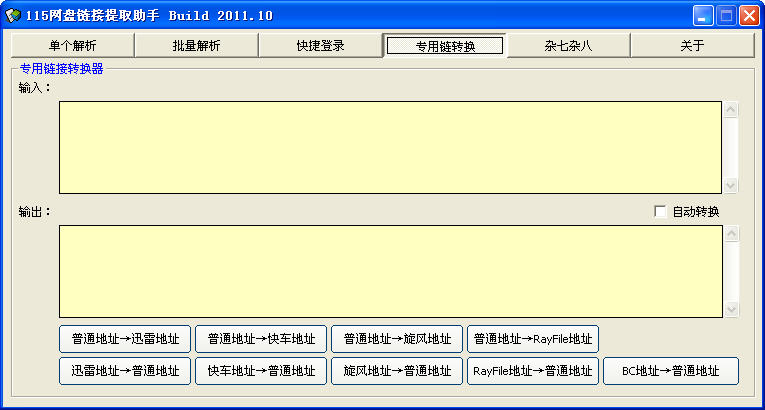This screenshot has width=765, height=410.
Task: Convert with 普通地址→迅雷地址 button
Action: click(125, 339)
